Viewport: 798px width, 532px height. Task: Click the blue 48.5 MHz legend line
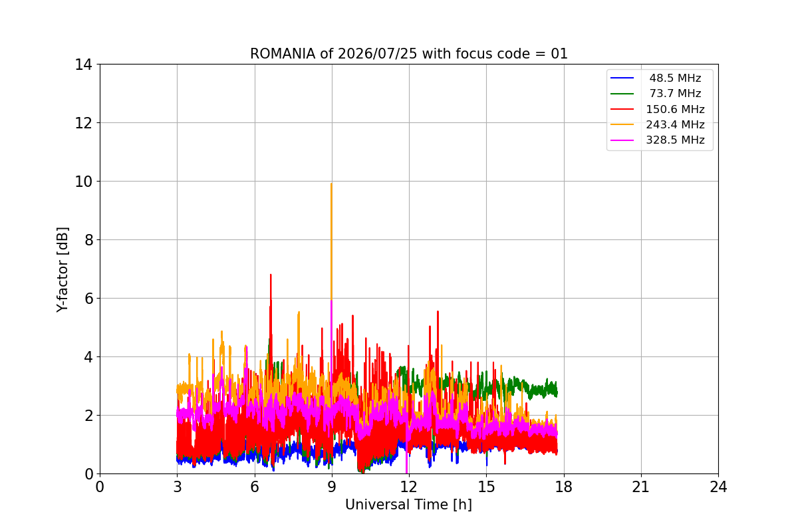(x=622, y=78)
